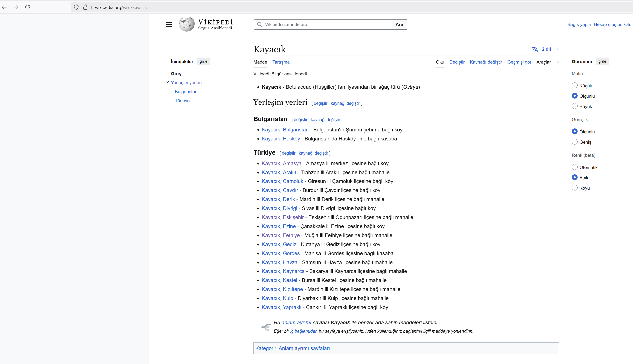633x364 pixels.
Task: Open Kayacık, Kızıltepe article link
Action: click(x=282, y=289)
